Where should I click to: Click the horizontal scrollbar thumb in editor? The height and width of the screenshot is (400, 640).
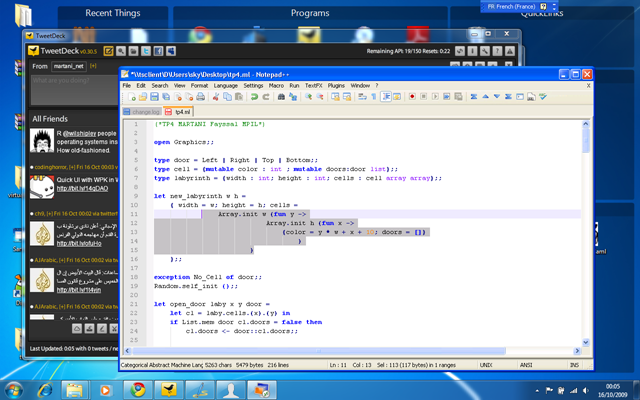point(319,351)
